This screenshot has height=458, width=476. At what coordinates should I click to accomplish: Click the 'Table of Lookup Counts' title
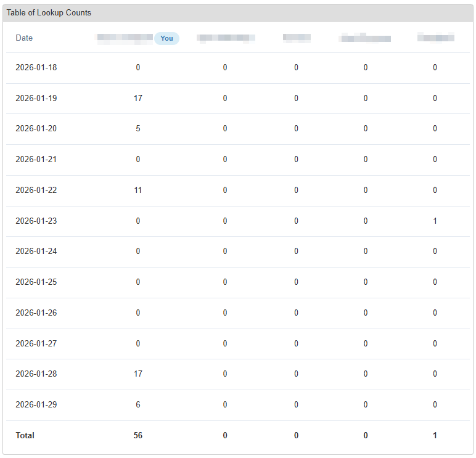49,13
